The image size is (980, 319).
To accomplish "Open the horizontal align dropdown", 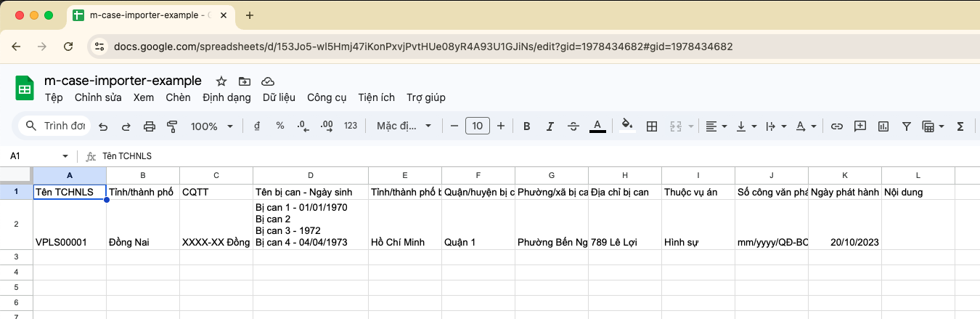I will click(x=716, y=126).
